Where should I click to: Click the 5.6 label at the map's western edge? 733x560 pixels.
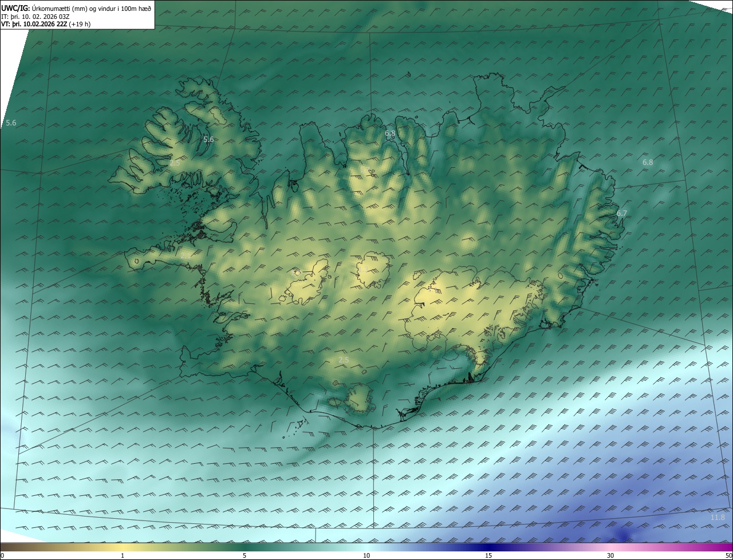(x=11, y=123)
